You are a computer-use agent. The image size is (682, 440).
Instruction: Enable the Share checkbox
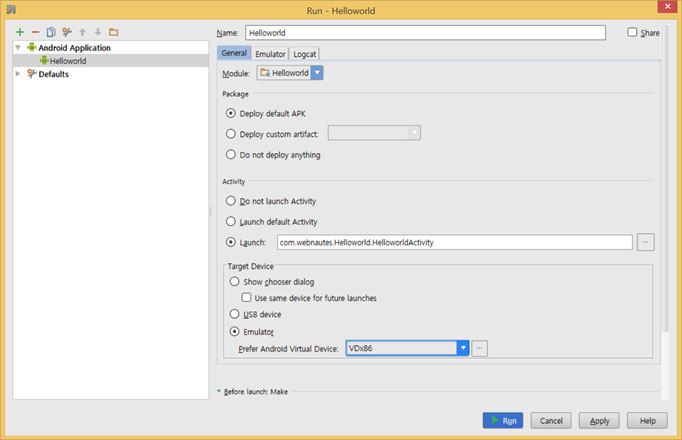click(x=632, y=32)
